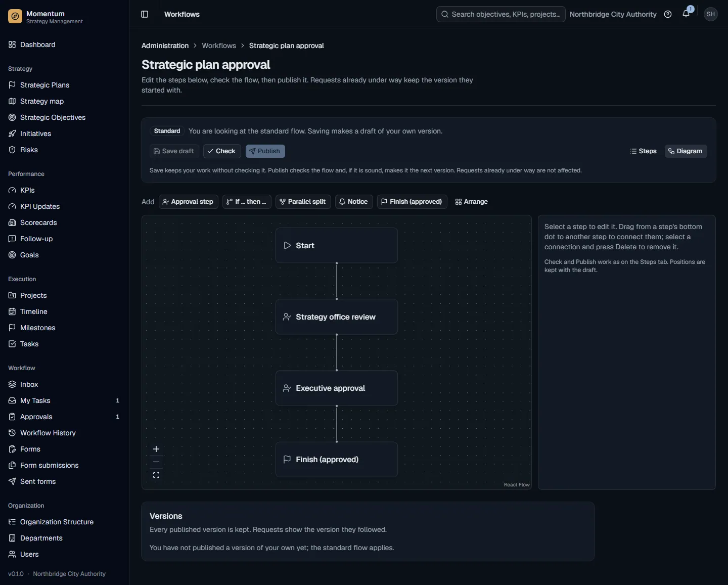Open Workflow History in the sidebar
The width and height of the screenshot is (728, 585).
pyautogui.click(x=64, y=433)
